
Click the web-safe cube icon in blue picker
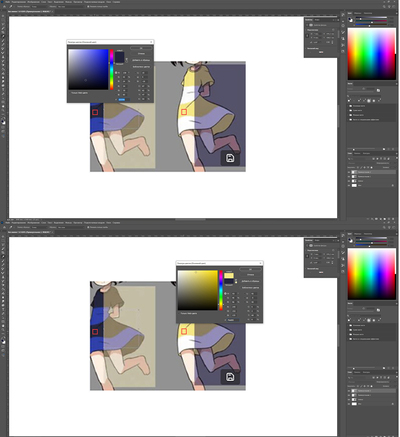[127, 59]
